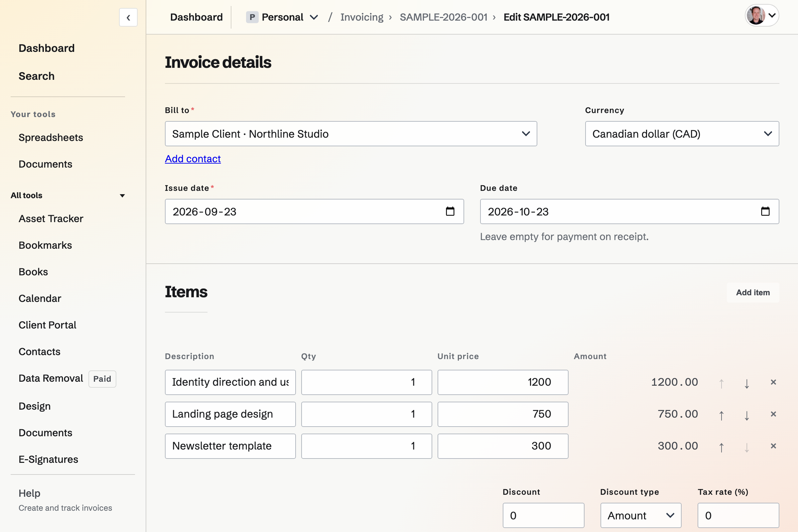Remove the Identity direction item
798x532 pixels.
point(773,382)
